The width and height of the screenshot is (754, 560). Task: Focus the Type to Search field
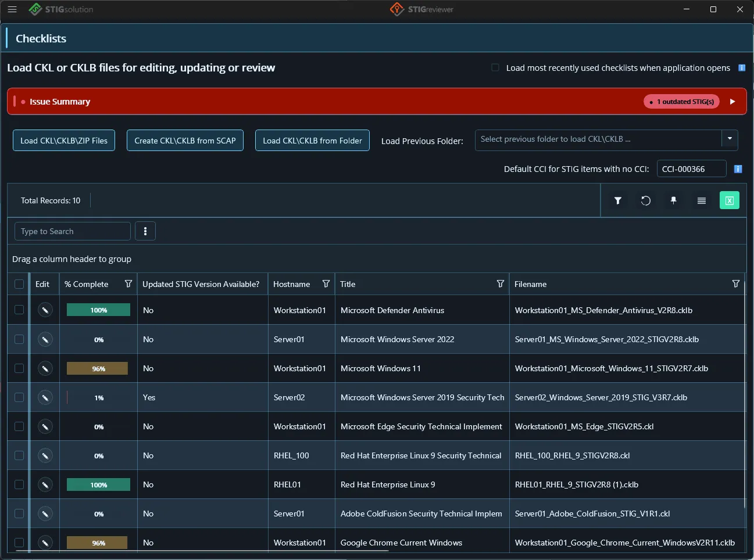coord(73,231)
